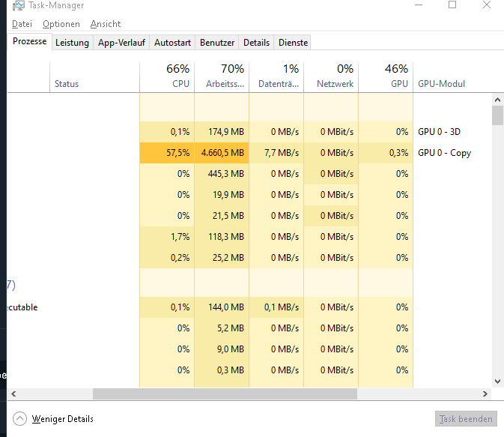This screenshot has height=437, width=504.
Task: Open the Ansicht menu
Action: [106, 24]
